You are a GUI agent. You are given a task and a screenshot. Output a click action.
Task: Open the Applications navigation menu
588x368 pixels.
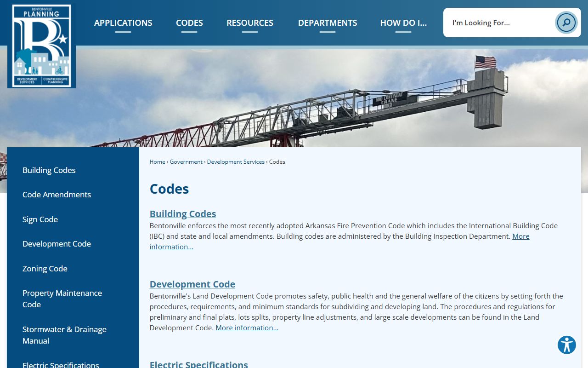pos(123,23)
